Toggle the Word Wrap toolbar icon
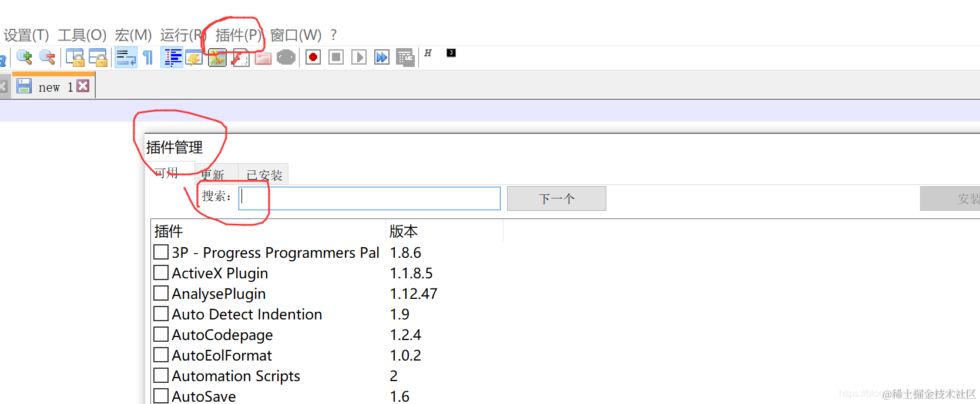The height and width of the screenshot is (404, 980). pos(126,58)
